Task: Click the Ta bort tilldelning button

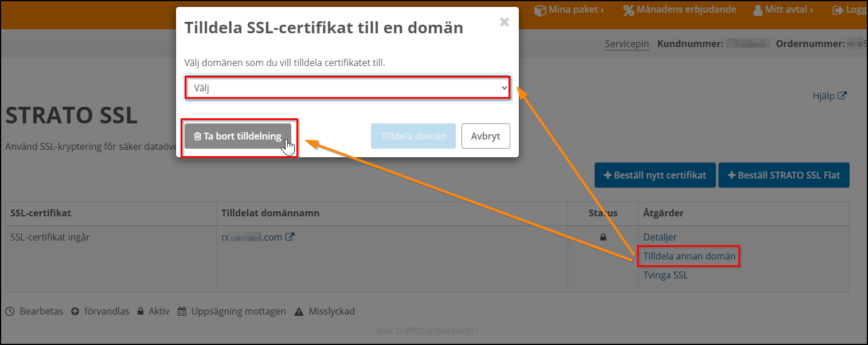Action: [238, 136]
